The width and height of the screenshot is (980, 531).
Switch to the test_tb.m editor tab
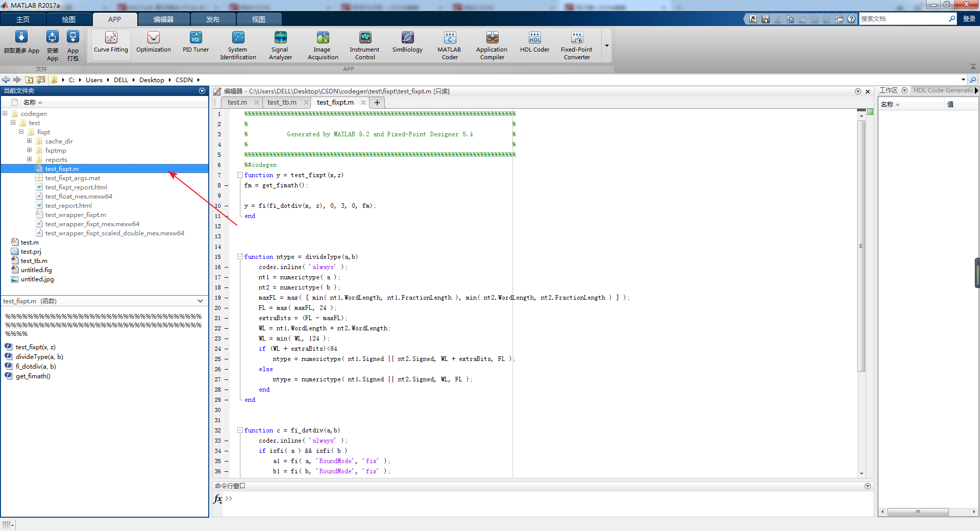(282, 103)
